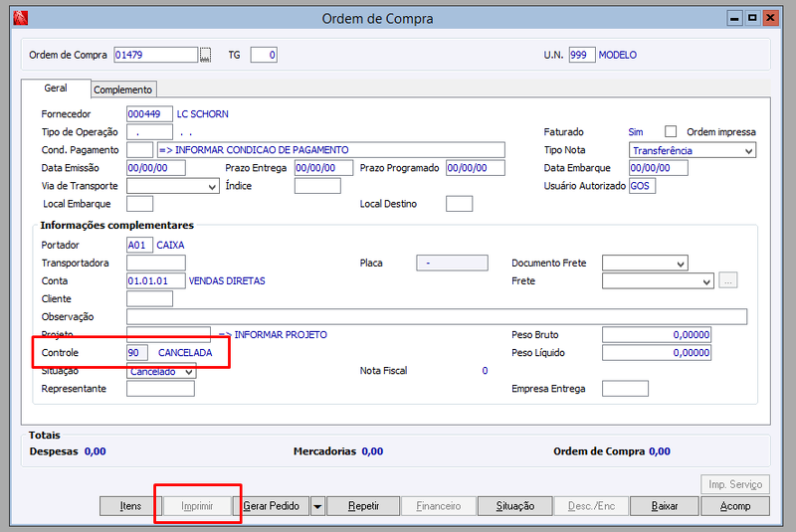This screenshot has height=532, width=796.
Task: Close the Ordem de Compra window
Action: click(770, 18)
